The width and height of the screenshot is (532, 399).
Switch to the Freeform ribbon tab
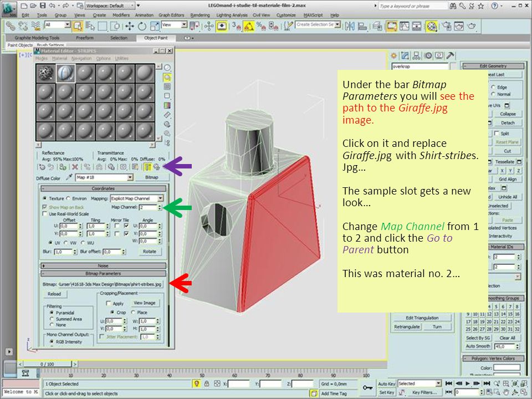pos(85,38)
